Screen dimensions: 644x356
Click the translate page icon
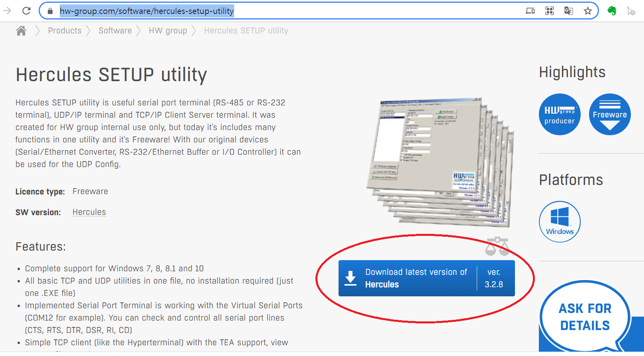569,11
